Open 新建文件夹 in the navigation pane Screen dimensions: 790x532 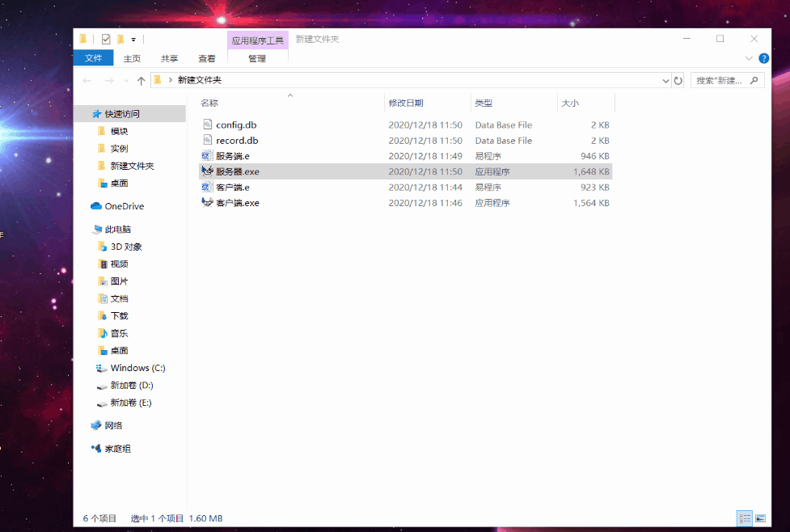132,166
